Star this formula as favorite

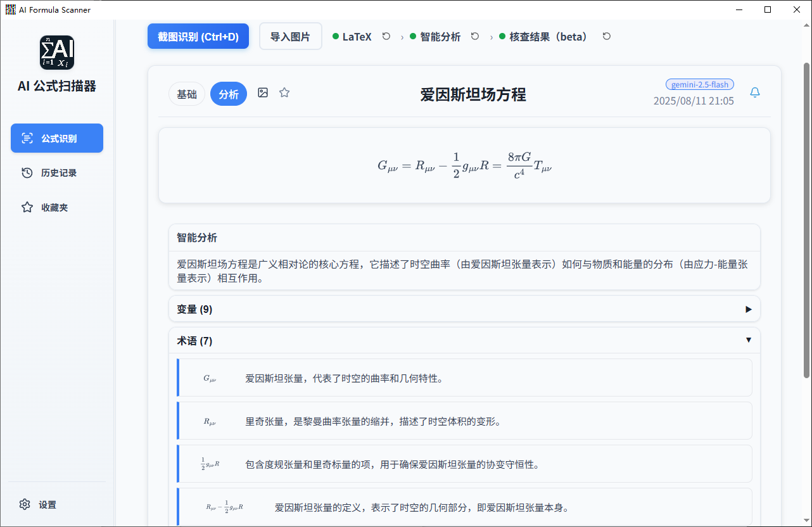[284, 92]
